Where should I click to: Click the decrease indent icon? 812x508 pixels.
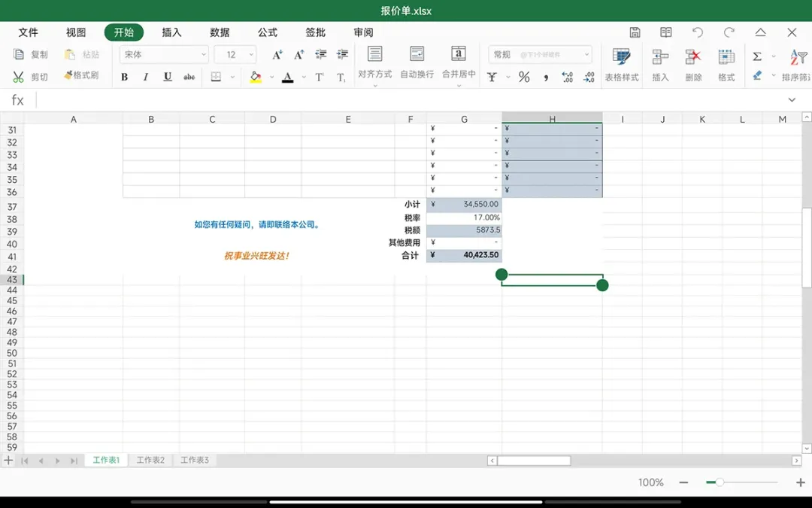click(x=320, y=54)
